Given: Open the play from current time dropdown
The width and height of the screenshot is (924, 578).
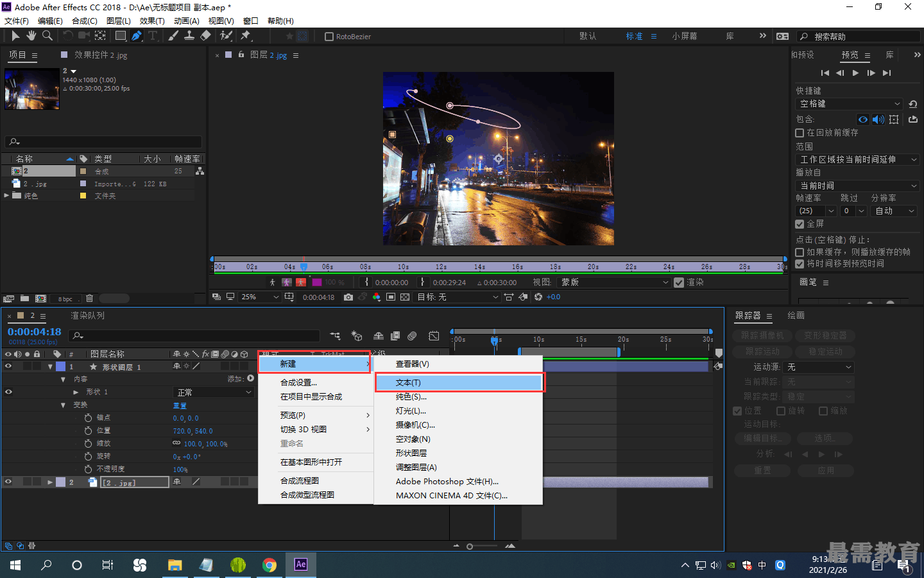Looking at the screenshot, I should pyautogui.click(x=859, y=186).
